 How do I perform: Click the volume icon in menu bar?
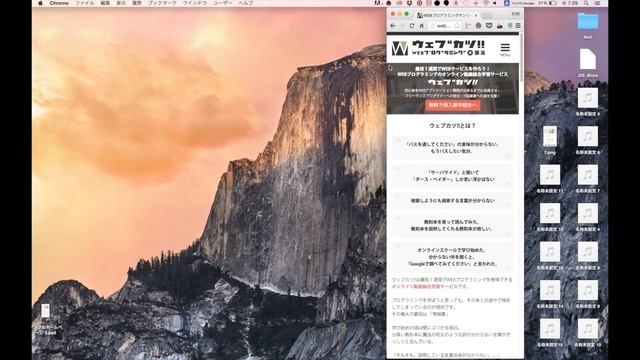495,3
